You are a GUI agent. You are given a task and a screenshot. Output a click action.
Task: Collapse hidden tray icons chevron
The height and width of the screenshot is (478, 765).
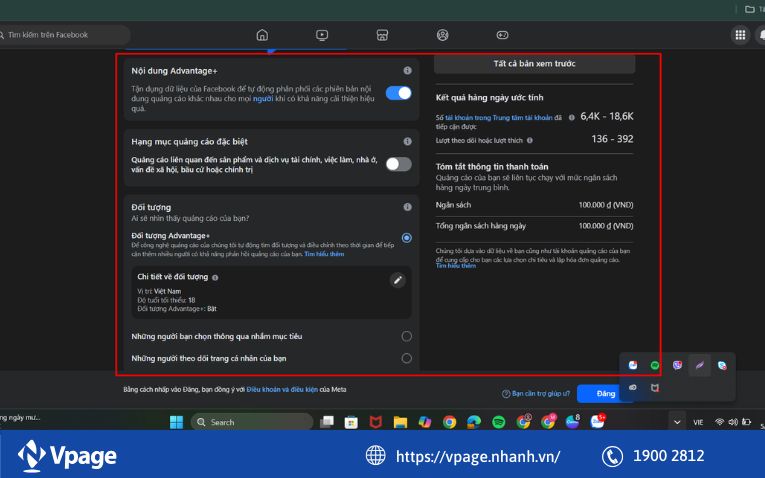click(x=677, y=422)
